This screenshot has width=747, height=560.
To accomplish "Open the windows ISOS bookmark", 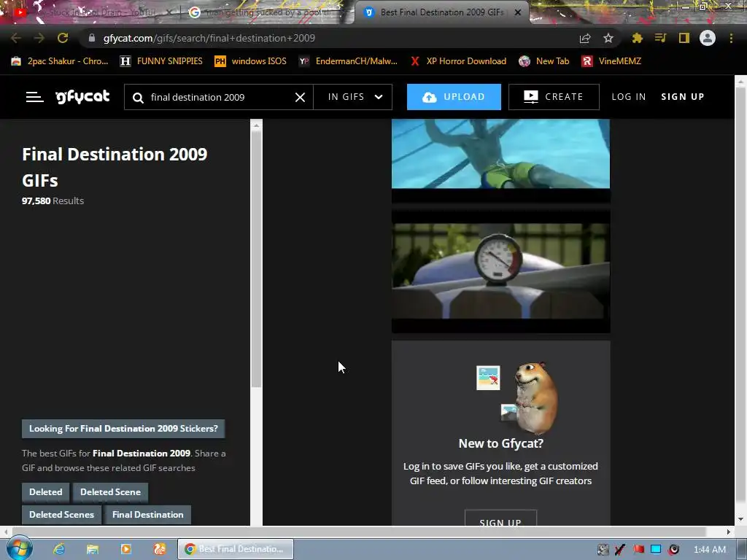I will click(251, 61).
